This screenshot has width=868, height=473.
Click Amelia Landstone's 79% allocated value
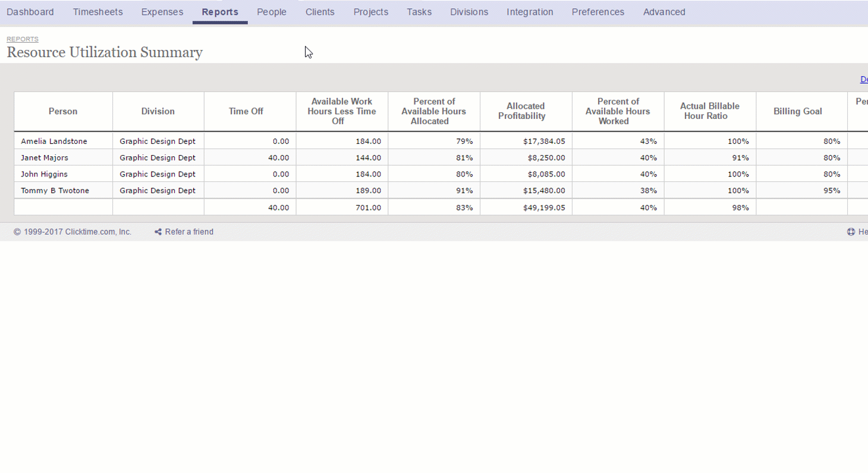tap(464, 141)
